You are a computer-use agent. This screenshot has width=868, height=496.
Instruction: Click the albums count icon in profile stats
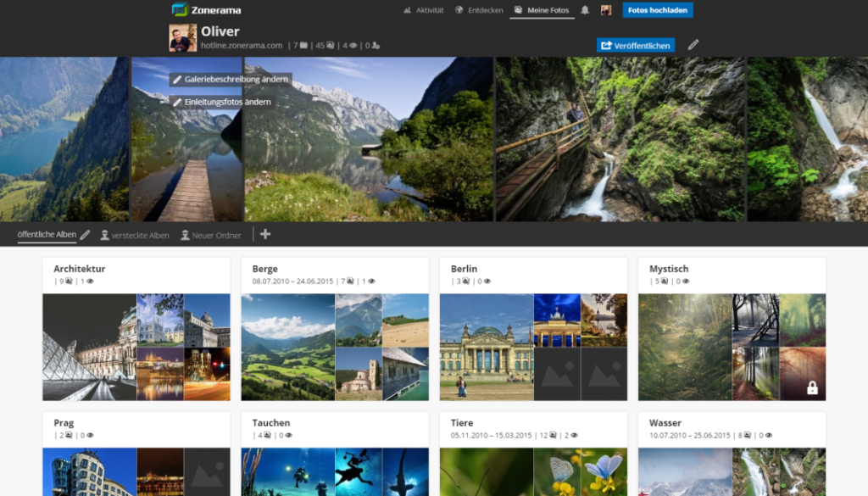(x=303, y=46)
